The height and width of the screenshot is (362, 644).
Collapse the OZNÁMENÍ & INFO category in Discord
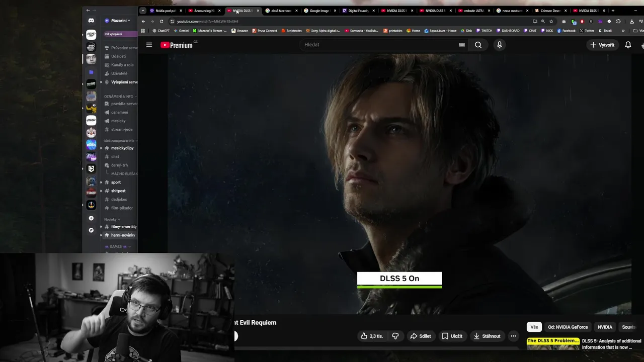(120, 96)
